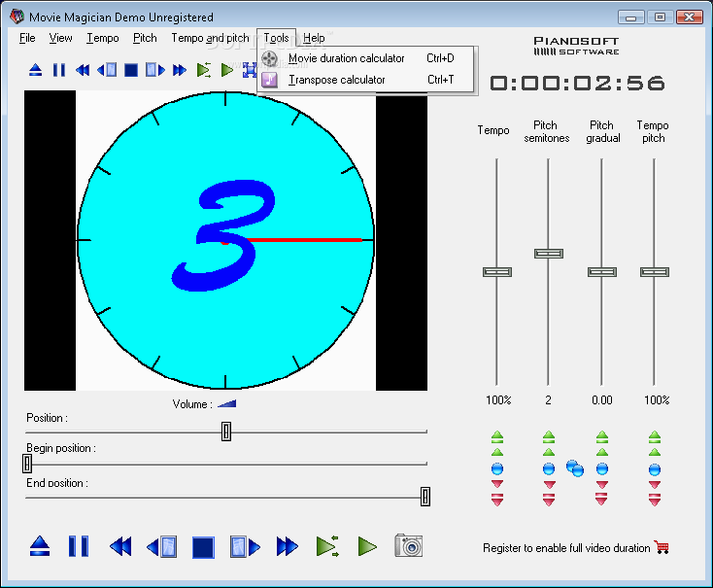The height and width of the screenshot is (588, 713).
Task: Reset Tempo pitch with blue sphere
Action: [655, 469]
